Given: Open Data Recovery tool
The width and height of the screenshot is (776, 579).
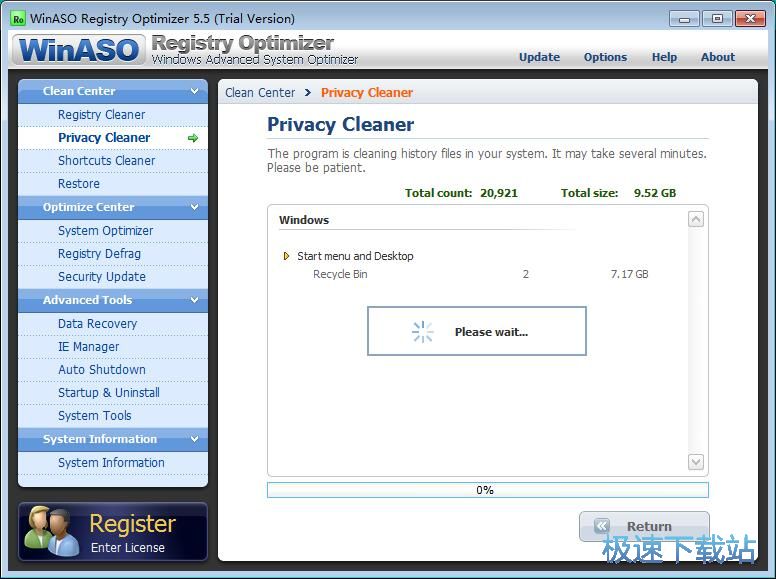Looking at the screenshot, I should [113, 324].
